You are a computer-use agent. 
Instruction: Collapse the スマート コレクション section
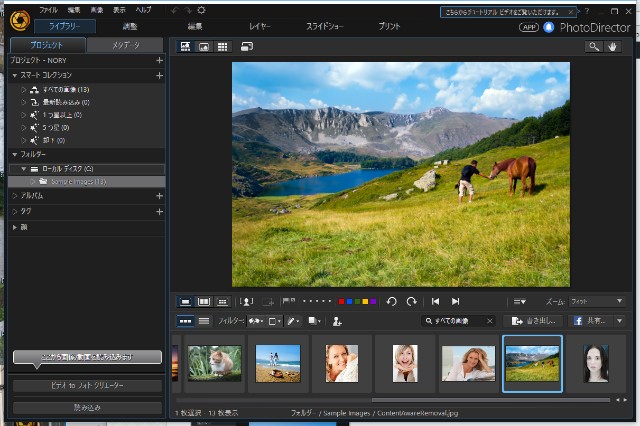(15, 75)
